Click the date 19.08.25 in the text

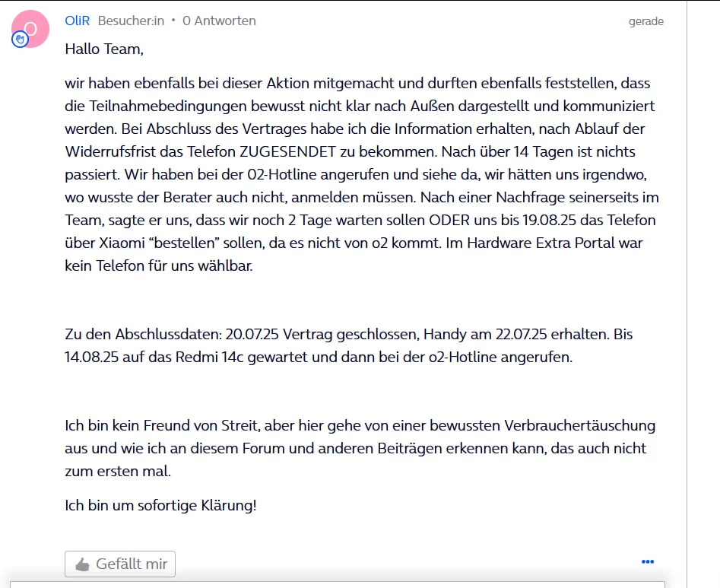(549, 220)
